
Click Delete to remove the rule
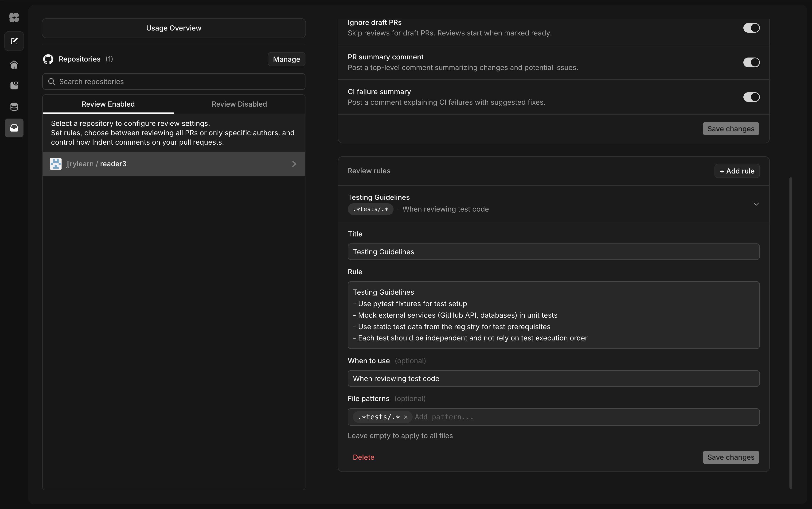pos(363,457)
